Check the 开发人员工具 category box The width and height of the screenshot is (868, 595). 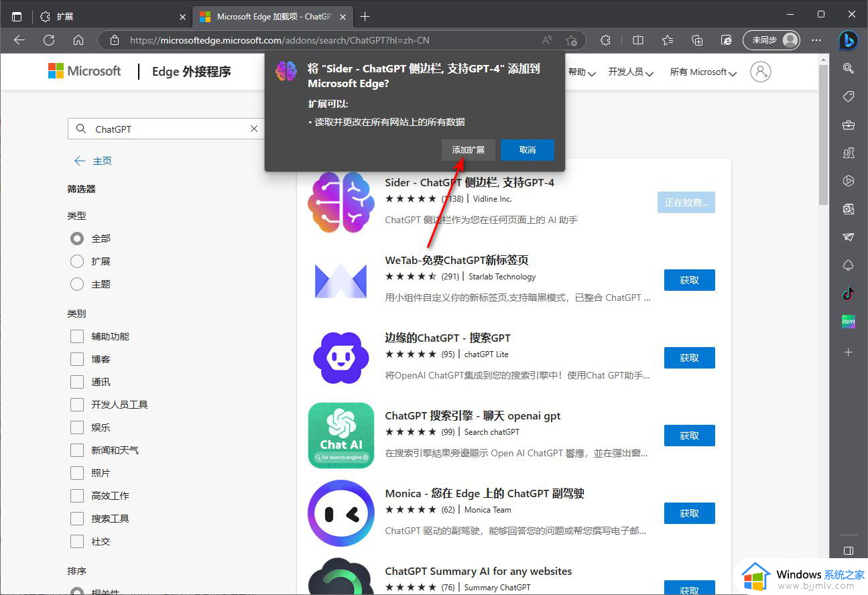tap(77, 405)
